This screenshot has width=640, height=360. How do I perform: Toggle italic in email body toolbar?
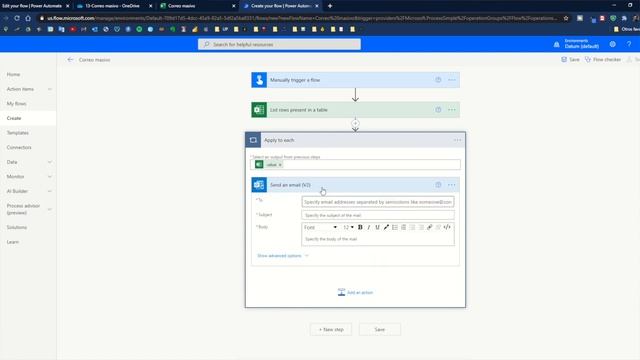coord(369,227)
